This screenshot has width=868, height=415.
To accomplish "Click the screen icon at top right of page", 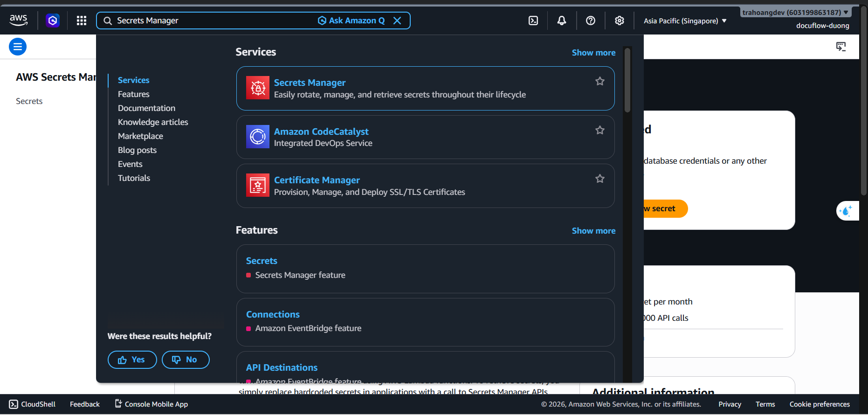I will click(841, 47).
